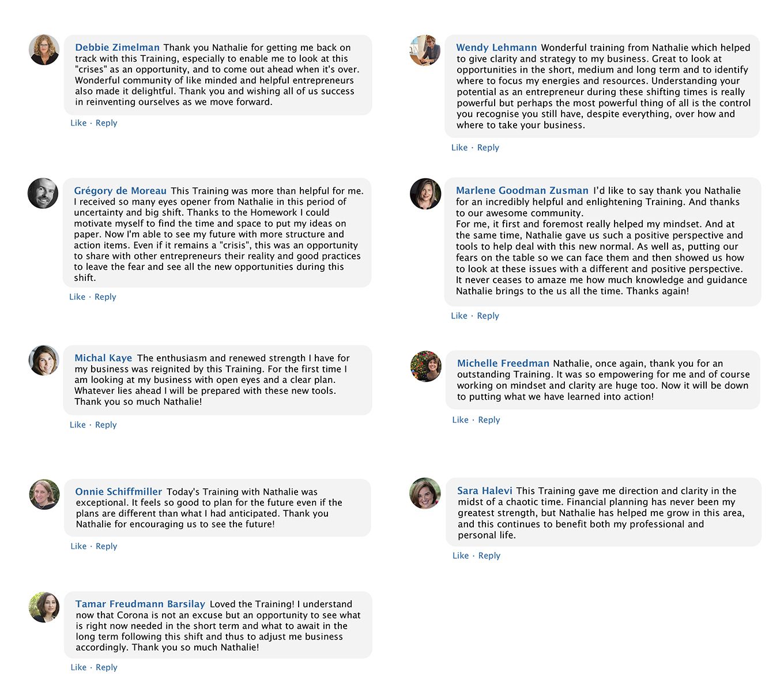This screenshot has width=784, height=684.
Task: Click Tamar Freudmann Barsilay's avatar
Action: pyautogui.click(x=44, y=607)
